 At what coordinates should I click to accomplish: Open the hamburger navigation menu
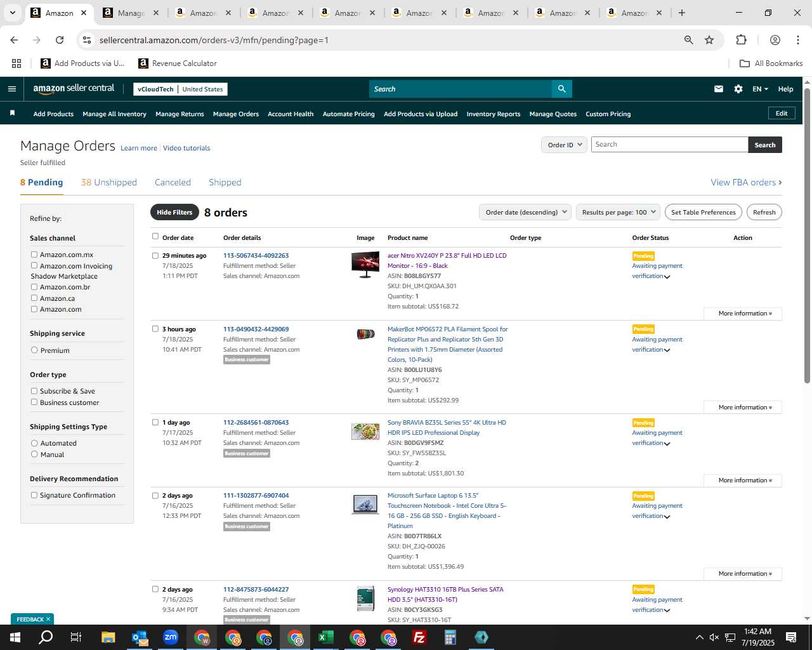[x=11, y=89]
